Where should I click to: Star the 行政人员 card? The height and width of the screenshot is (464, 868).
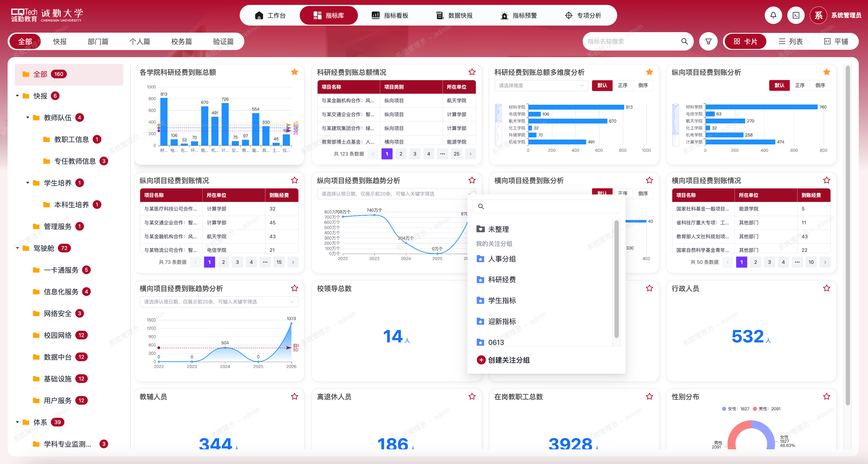click(826, 288)
